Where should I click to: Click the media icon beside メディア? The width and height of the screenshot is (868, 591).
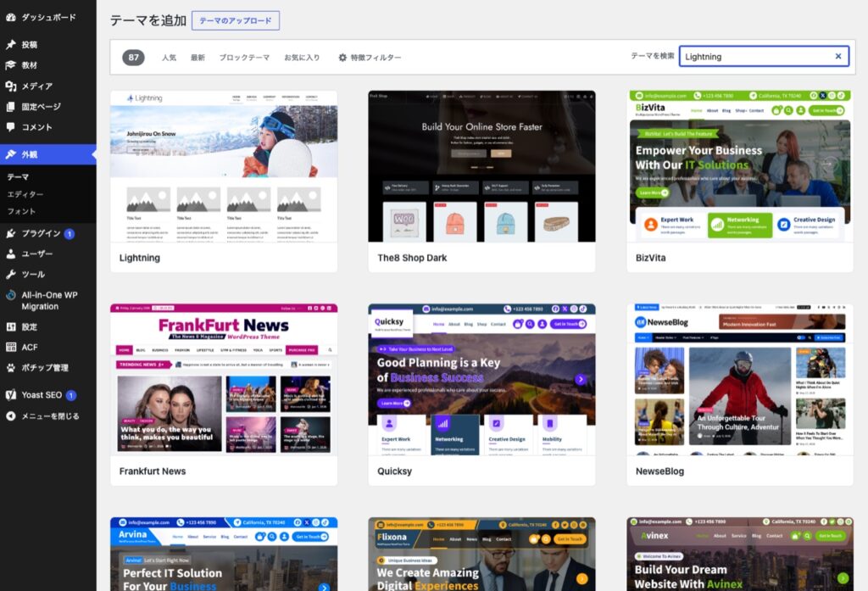tap(10, 86)
